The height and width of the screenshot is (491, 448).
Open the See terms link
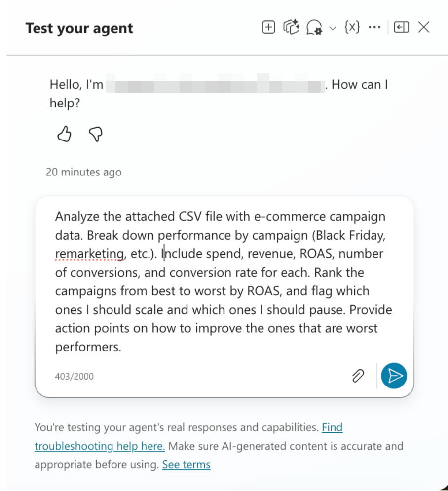186,464
